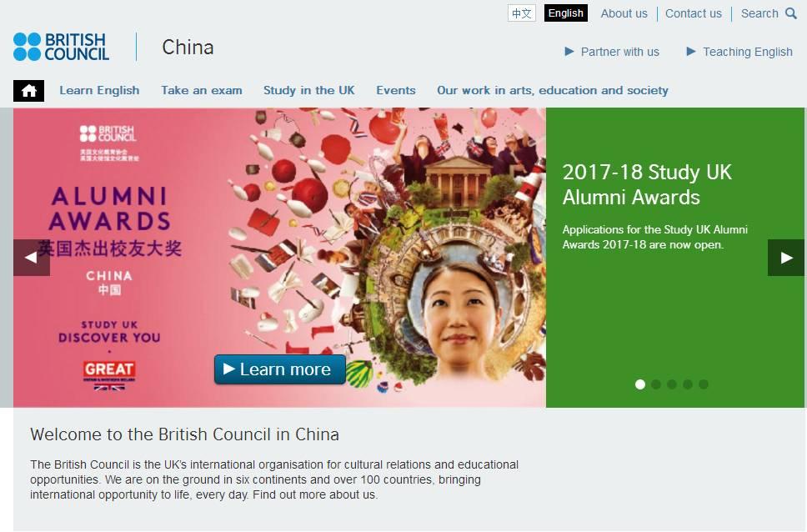Click arrow beside Teaching English
This screenshot has width=807, height=532.
pos(691,52)
